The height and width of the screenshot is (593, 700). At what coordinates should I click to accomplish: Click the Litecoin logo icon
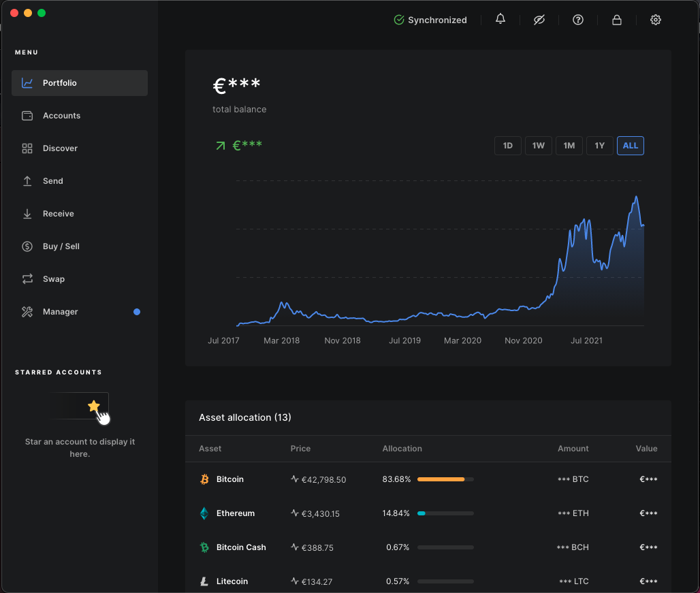(x=204, y=581)
